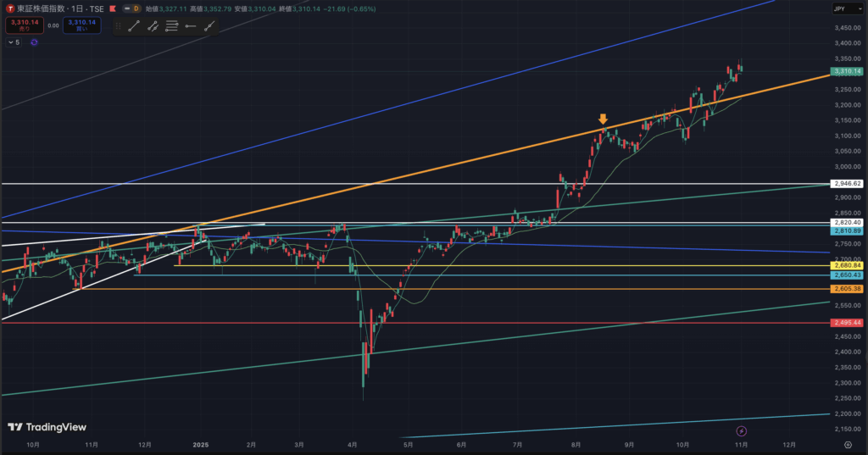Screen dimensions: 868x455
Task: Select the trend line drawing tool
Action: [x=134, y=26]
